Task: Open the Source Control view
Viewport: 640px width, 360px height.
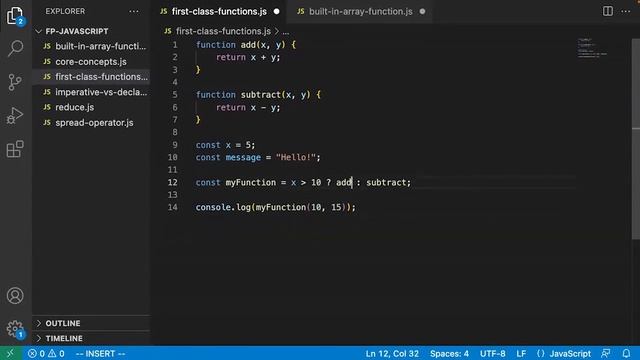Action: click(15, 82)
